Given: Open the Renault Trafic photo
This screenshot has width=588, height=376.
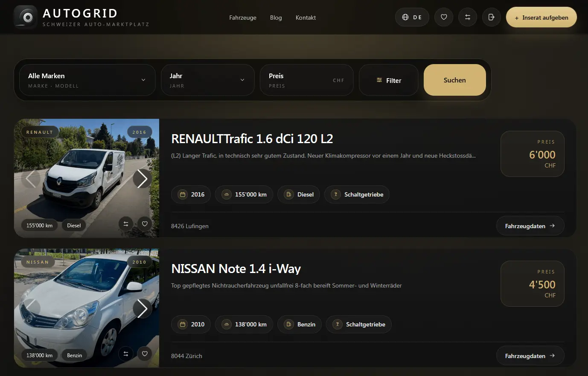Looking at the screenshot, I should pos(87,178).
